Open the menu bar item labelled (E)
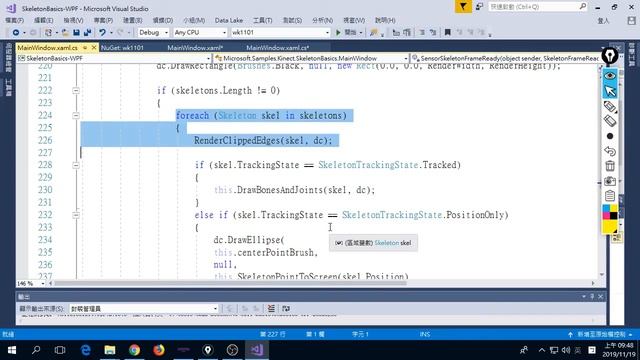The image size is (640, 360). pos(43,20)
